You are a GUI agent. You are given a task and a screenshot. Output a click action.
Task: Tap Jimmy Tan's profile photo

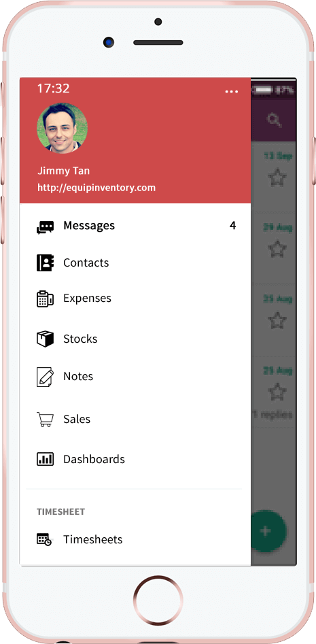(62, 128)
